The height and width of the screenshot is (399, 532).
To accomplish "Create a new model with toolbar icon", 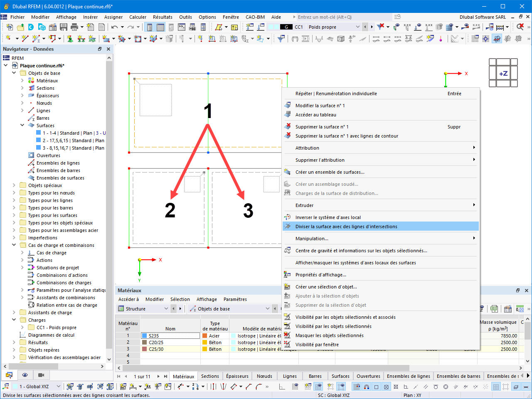I will pos(10,27).
